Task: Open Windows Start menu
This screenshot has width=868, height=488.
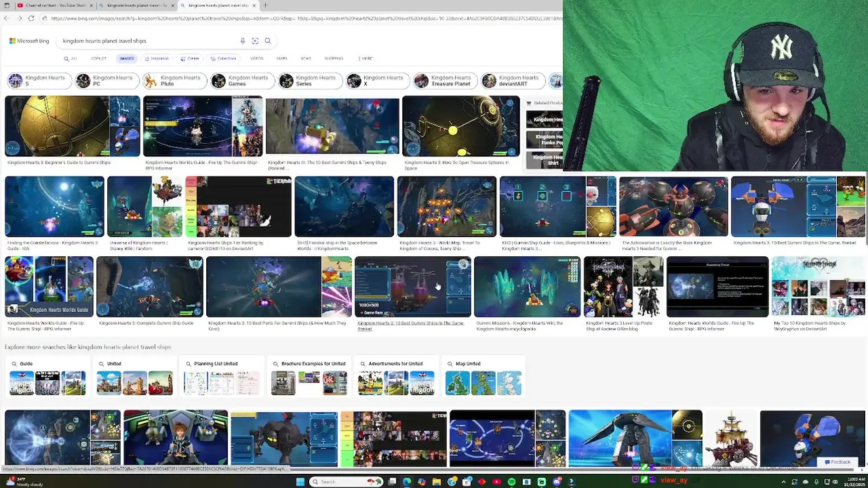Action: 300,482
